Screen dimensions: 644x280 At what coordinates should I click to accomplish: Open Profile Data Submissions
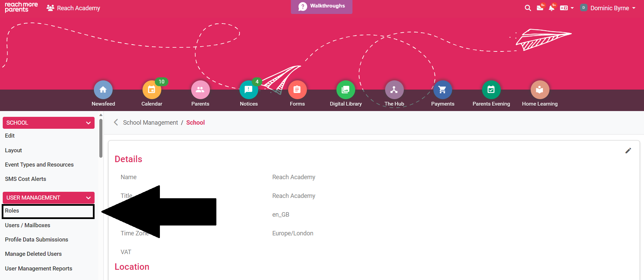36,239
